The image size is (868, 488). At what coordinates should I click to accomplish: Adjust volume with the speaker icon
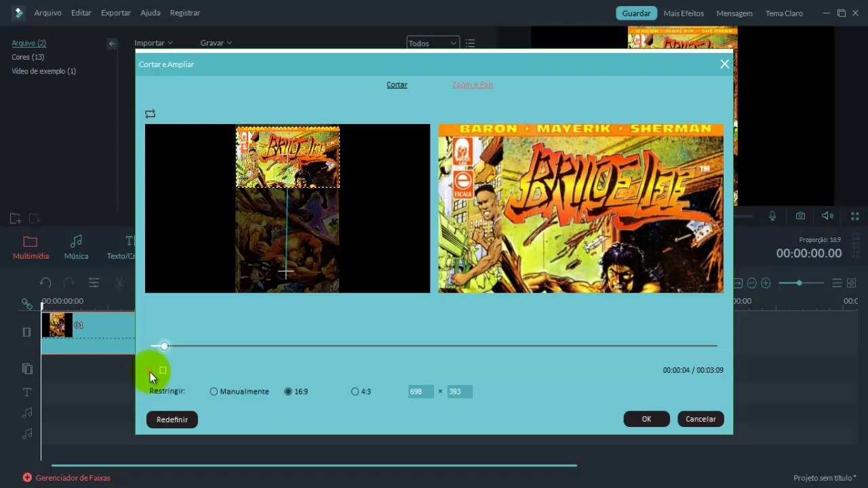(x=827, y=216)
